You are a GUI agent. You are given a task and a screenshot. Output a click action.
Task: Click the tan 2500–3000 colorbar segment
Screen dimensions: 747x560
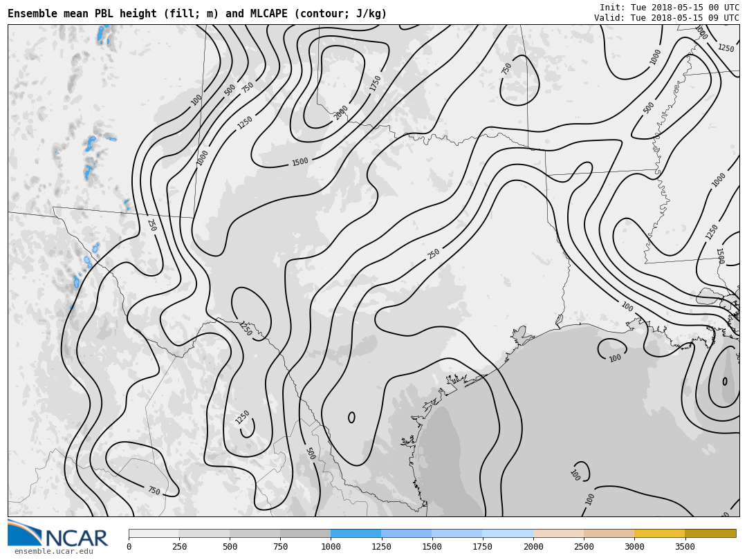[x=609, y=534]
